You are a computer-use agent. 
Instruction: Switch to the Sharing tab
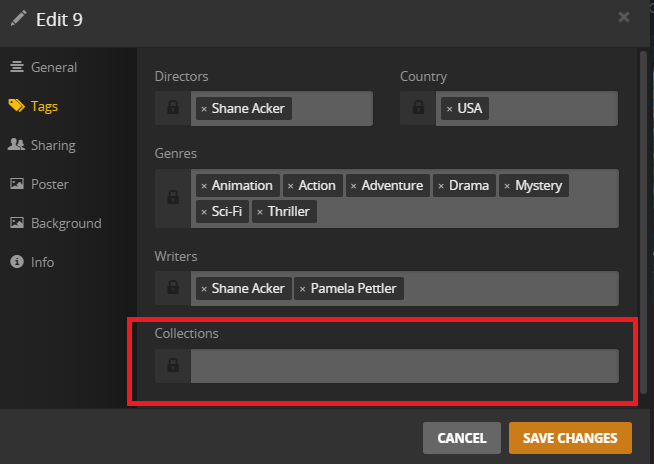[53, 145]
